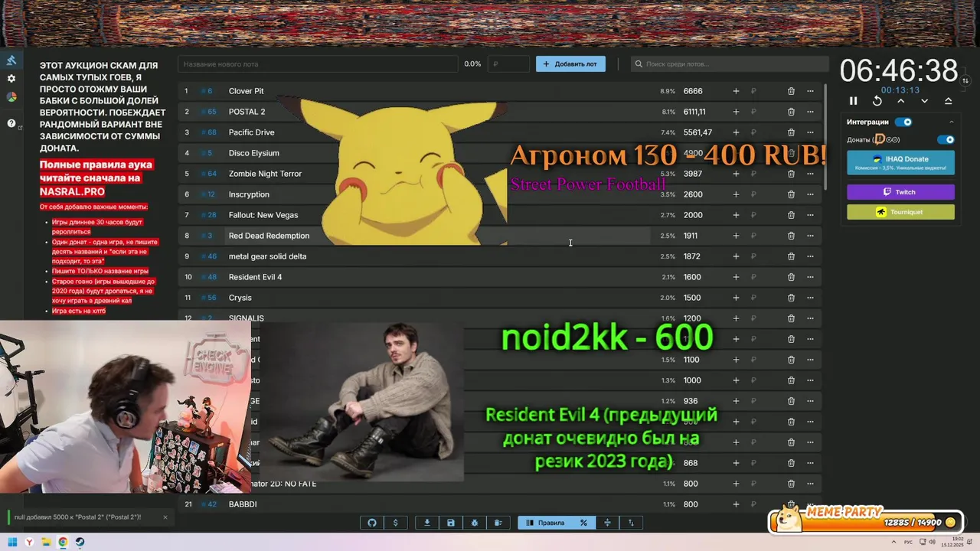Delete the Zombie Night Terror lot
Screen dimensions: 980x551
pyautogui.click(x=791, y=174)
